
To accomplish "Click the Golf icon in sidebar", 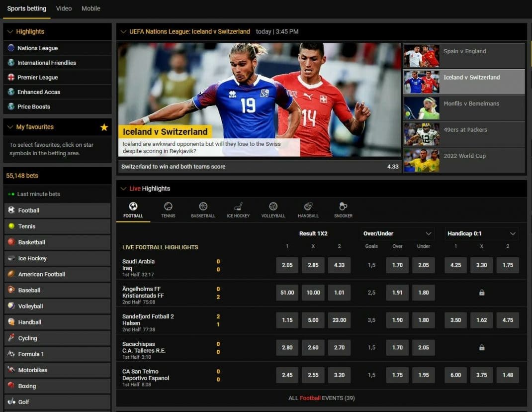I will pos(11,402).
